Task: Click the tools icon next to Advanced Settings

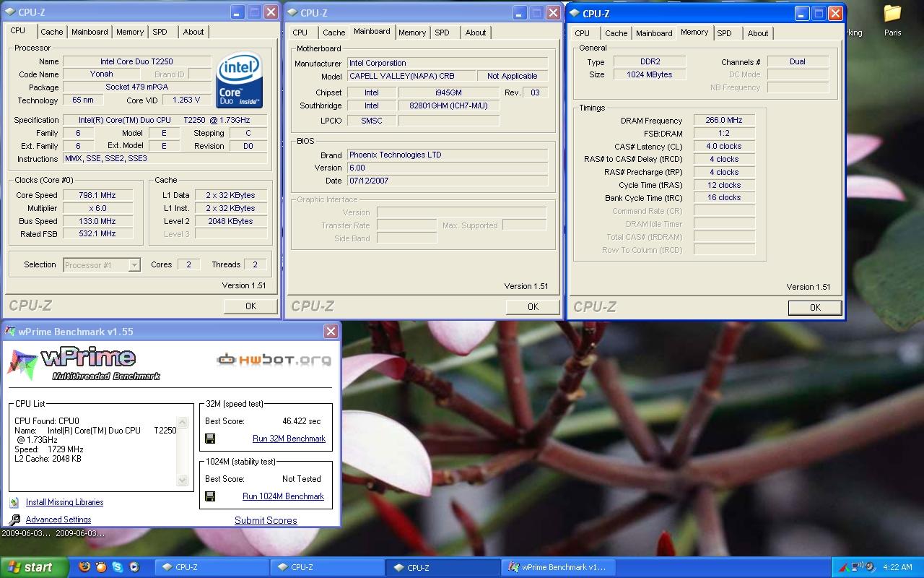Action: pyautogui.click(x=14, y=519)
